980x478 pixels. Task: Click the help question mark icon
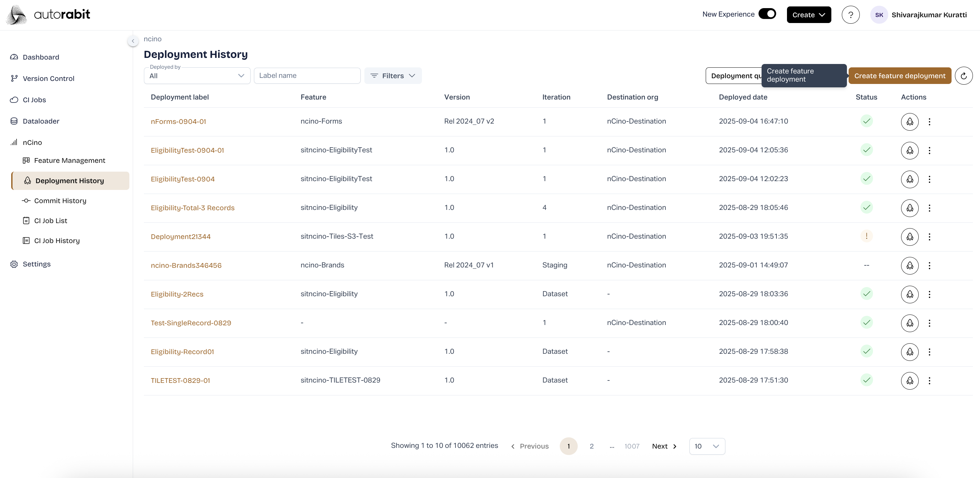click(850, 15)
